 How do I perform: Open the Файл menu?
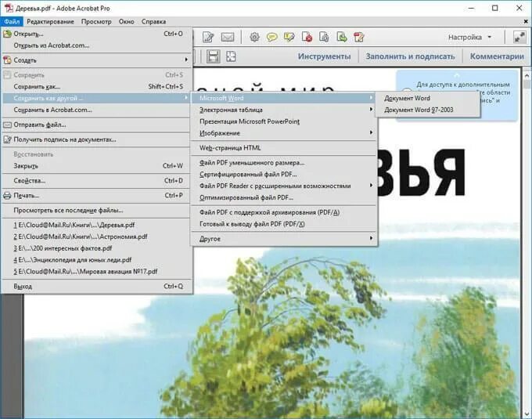coord(12,21)
